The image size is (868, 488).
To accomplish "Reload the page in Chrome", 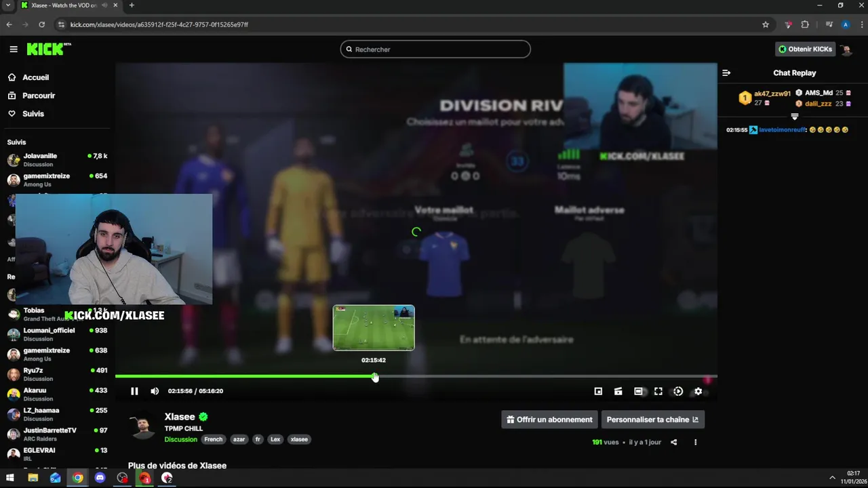I will 41,24.
